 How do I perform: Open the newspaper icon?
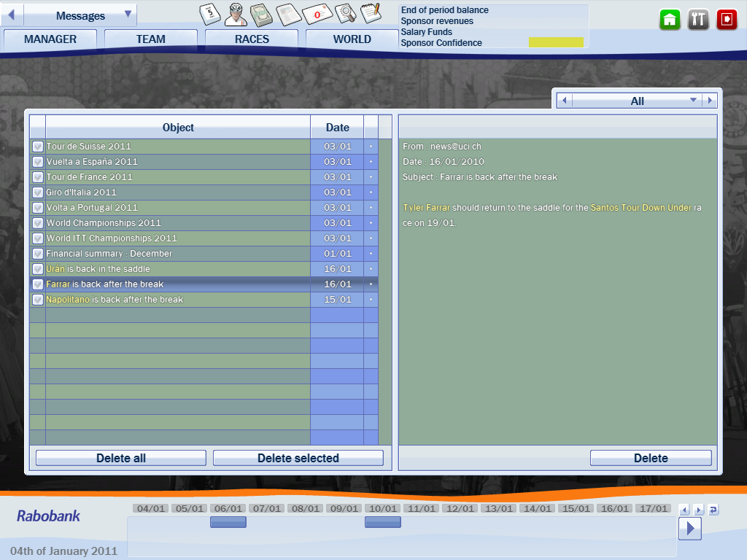tap(289, 13)
